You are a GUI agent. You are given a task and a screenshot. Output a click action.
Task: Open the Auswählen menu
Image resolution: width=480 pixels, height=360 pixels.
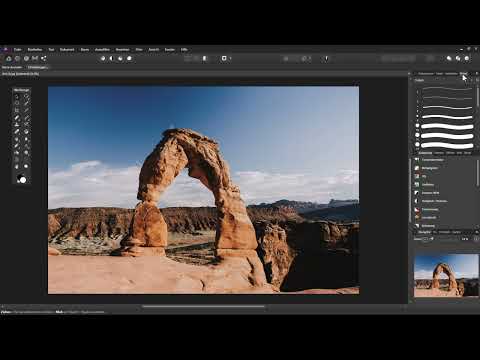pyautogui.click(x=102, y=50)
